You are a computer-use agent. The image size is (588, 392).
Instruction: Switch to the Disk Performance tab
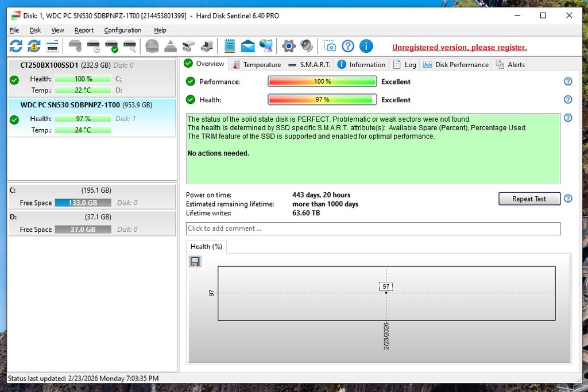[x=456, y=65]
